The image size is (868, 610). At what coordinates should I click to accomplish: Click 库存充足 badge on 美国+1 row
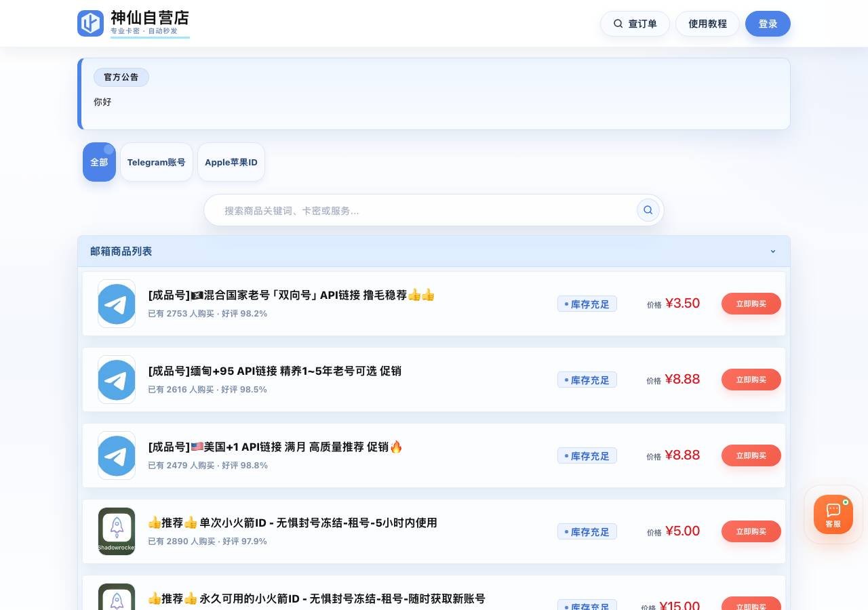(x=587, y=456)
